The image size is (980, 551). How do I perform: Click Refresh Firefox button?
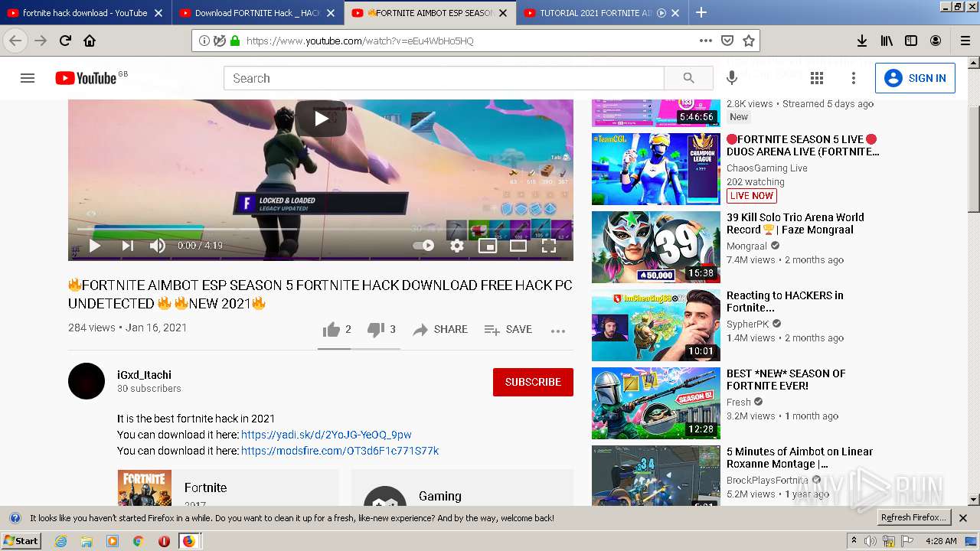pos(913,518)
